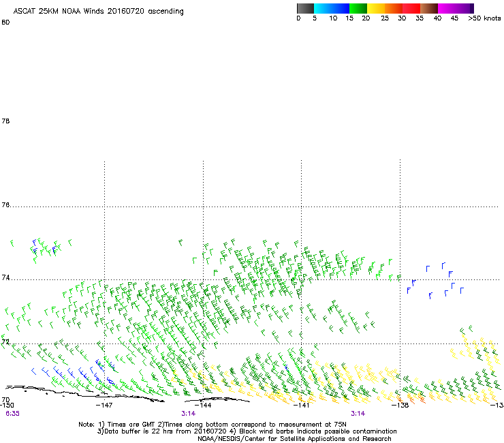
Task: Click the green 15-20 knots legend segment
Action: [358, 8]
